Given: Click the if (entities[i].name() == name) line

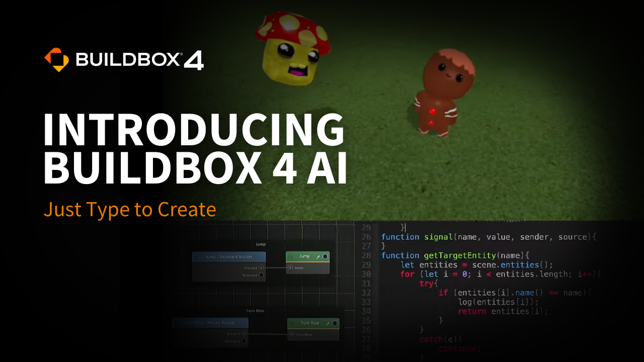Looking at the screenshot, I should tap(515, 293).
